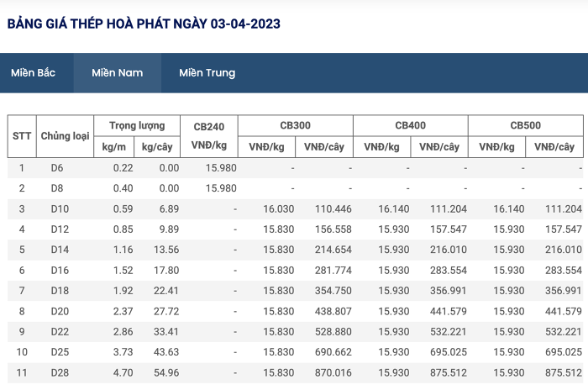The width and height of the screenshot is (588, 390).
Task: Click the CB400 group header
Action: coord(410,125)
